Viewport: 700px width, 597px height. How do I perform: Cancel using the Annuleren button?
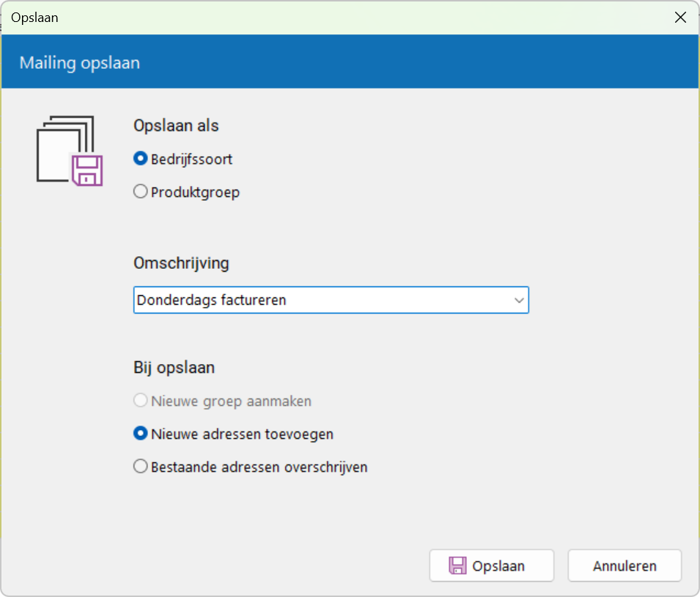tap(625, 566)
